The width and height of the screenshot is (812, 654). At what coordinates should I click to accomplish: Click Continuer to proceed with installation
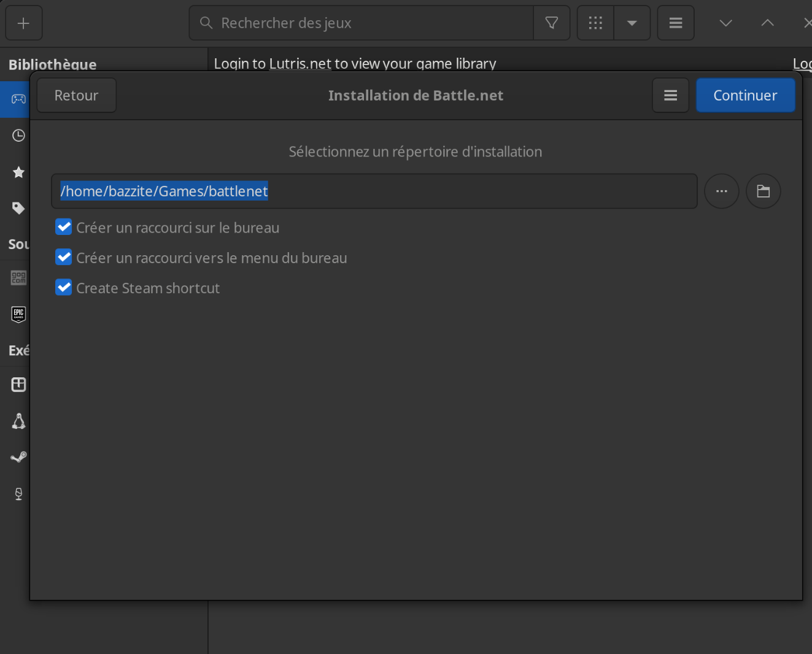pos(745,96)
